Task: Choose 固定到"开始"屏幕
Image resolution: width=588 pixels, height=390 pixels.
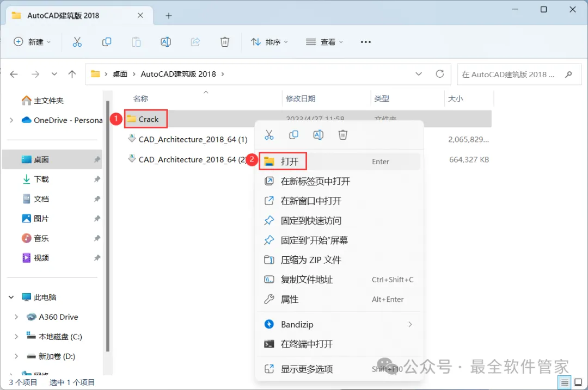Action: pyautogui.click(x=339, y=240)
